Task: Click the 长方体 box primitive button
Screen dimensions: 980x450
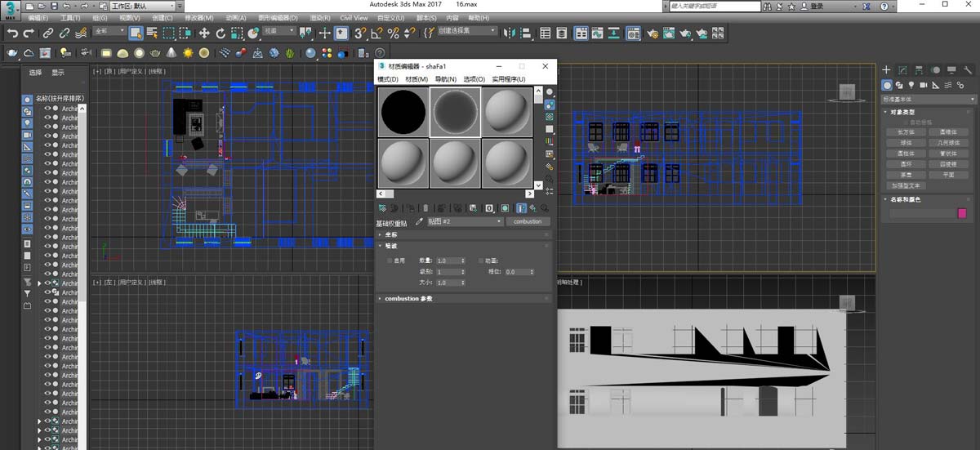Action: (906, 131)
